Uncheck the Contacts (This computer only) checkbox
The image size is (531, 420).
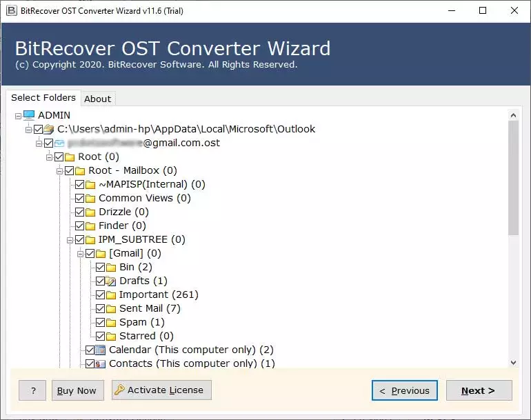90,363
